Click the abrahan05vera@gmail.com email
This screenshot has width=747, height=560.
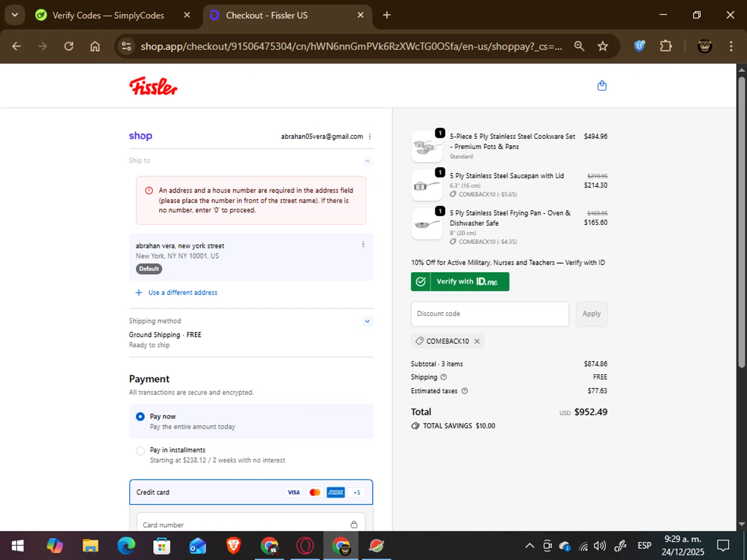coord(322,136)
